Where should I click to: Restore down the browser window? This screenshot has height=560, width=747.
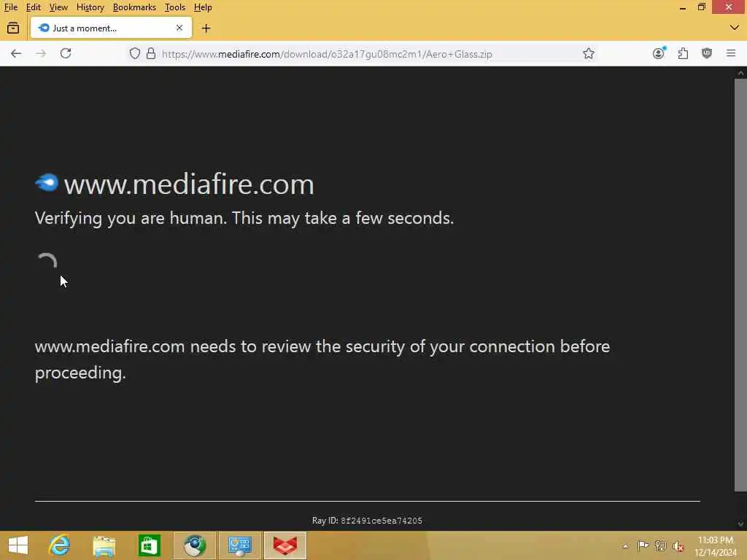(x=701, y=7)
